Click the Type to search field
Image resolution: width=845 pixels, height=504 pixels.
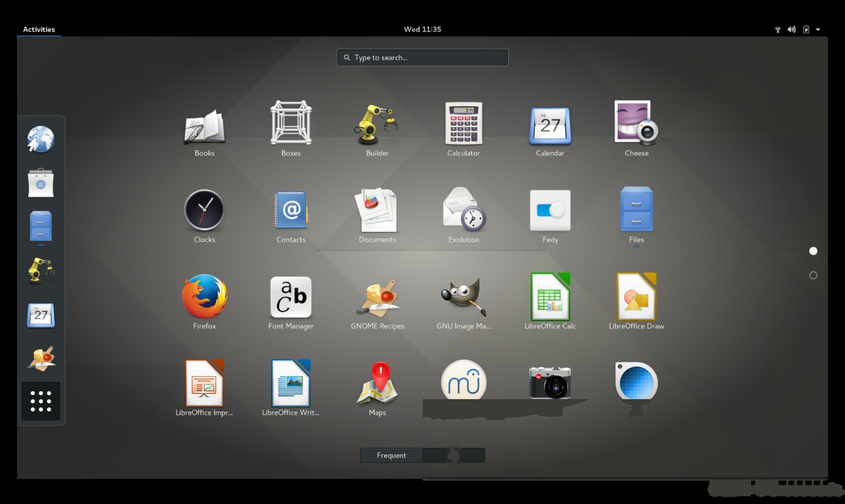pos(422,57)
